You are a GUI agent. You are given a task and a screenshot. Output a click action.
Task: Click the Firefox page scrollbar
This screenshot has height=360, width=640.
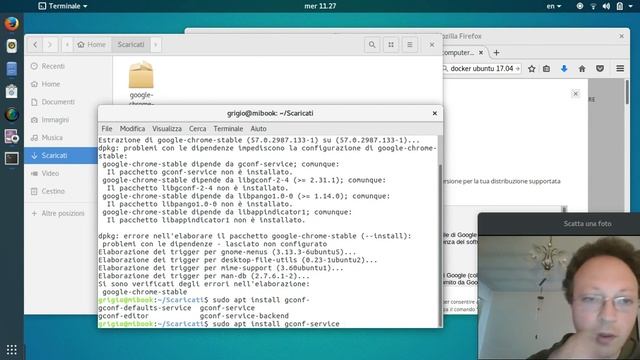pyautogui.click(x=627, y=92)
